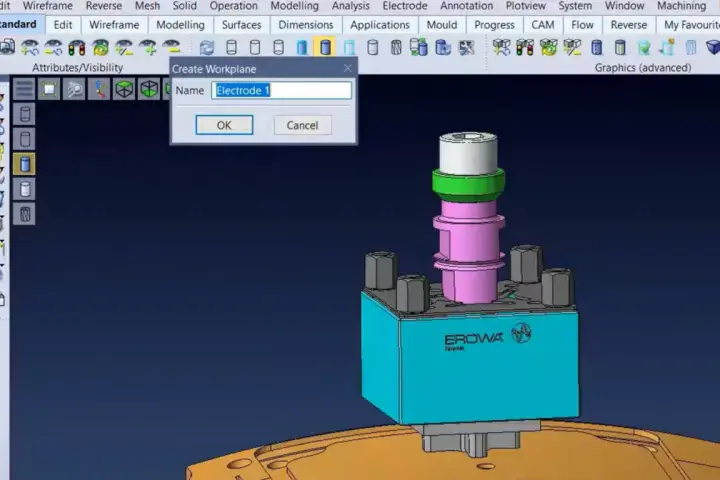
Task: Click the multiple cylinders with green arrow icon
Action: point(419,47)
